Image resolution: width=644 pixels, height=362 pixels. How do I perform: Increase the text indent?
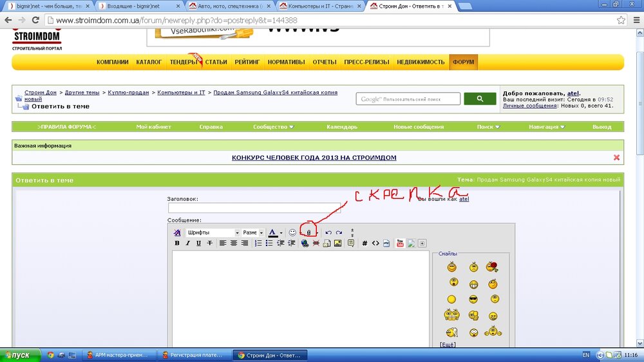click(292, 243)
